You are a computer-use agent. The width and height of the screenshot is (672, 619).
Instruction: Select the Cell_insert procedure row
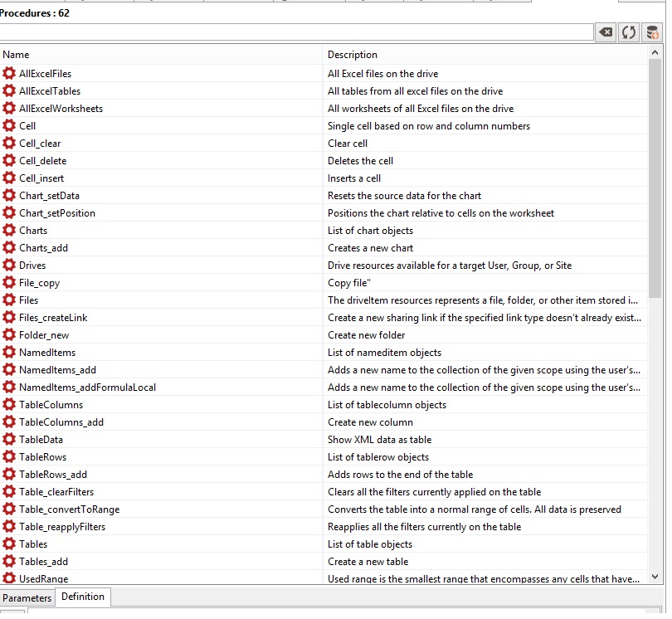click(x=41, y=178)
